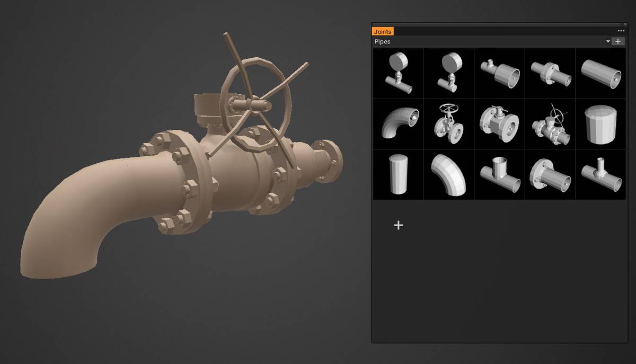Image resolution: width=636 pixels, height=364 pixels.
Task: Select the T-junction with wide branch
Action: (499, 174)
